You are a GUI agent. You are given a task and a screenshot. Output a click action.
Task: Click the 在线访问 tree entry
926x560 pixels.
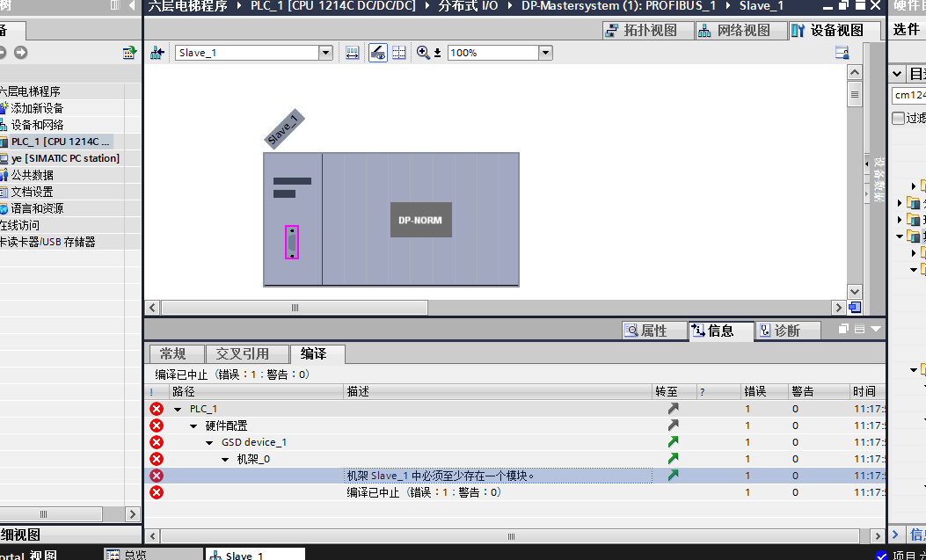(19, 225)
